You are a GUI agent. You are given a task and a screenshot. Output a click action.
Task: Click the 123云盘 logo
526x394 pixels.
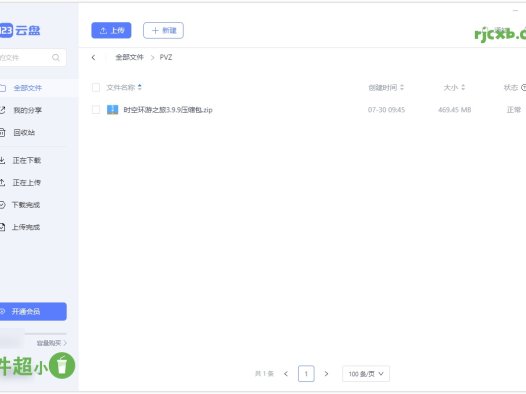pyautogui.click(x=20, y=31)
